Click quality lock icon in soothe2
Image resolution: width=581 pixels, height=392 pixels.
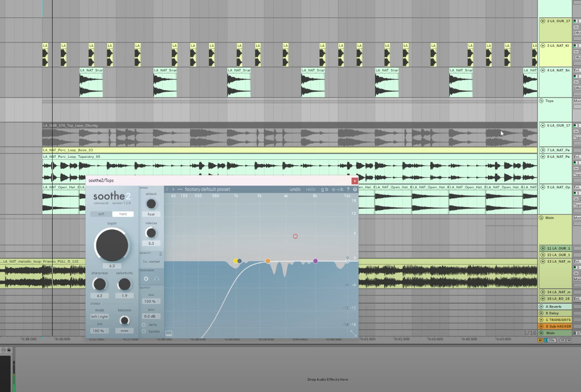[161, 253]
